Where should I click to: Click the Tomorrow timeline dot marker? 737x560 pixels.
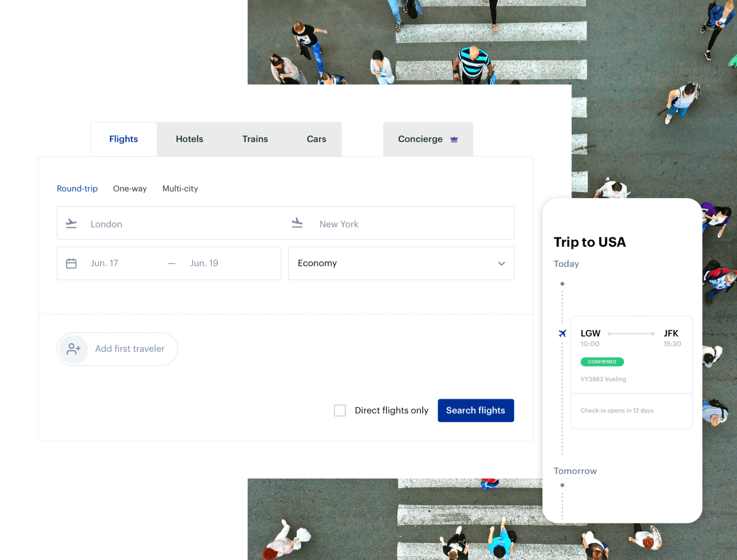click(562, 485)
